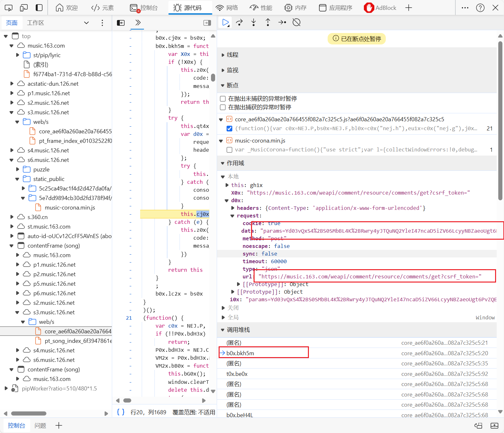Step over next function call
This screenshot has height=433, width=504.
pos(239,22)
